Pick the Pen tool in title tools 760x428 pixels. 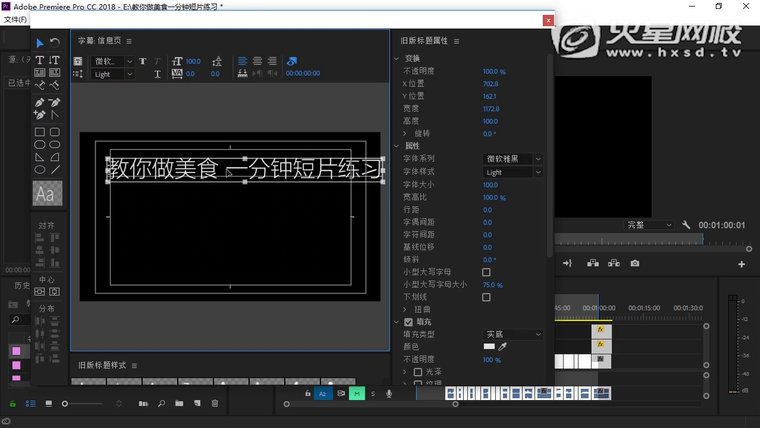tap(40, 102)
